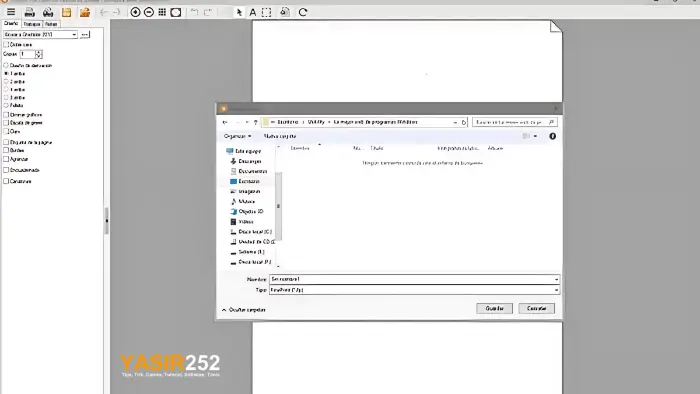Open the Tipo file type dropdown
Image resolution: width=700 pixels, height=394 pixels.
[x=556, y=290]
